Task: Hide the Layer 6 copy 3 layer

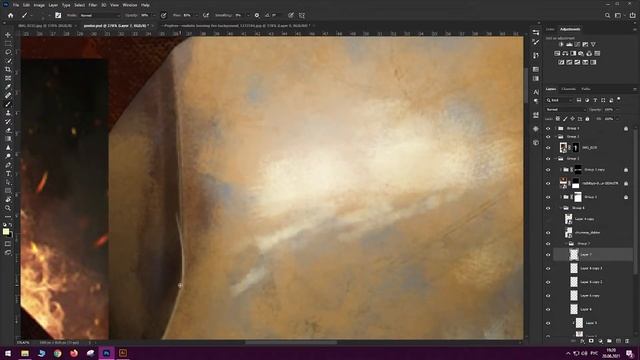Action: click(x=548, y=269)
